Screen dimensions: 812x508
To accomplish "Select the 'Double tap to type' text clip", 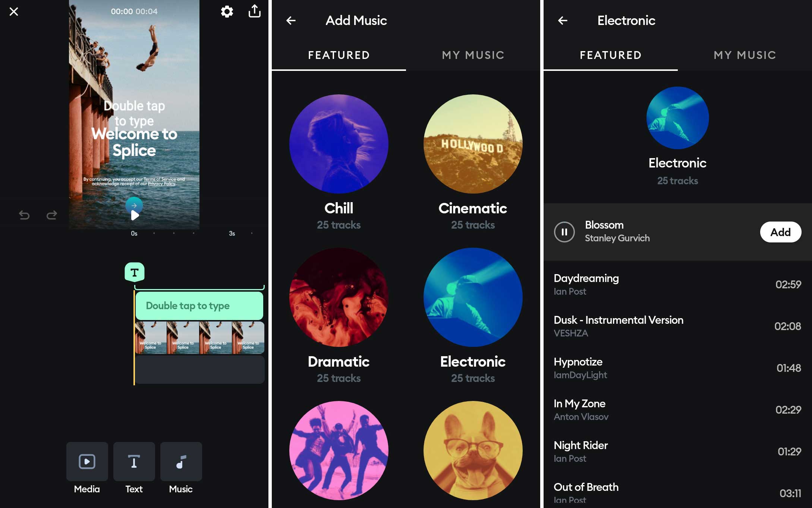I will 199,306.
